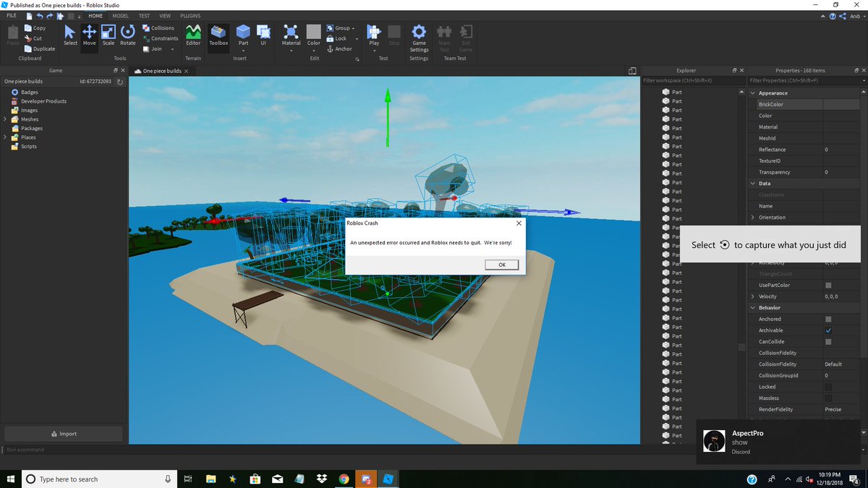Check the Massless property checkbox
This screenshot has width=868, height=488.
(828, 398)
